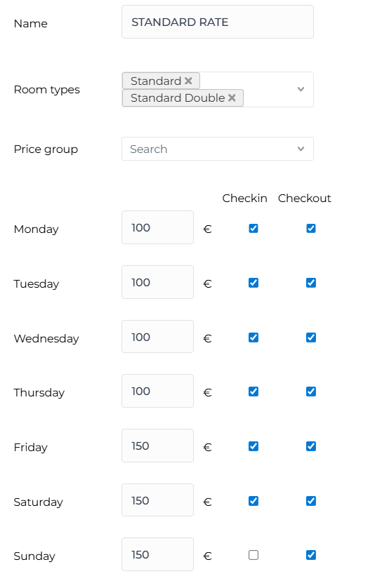Screen dimensions: 375x588
Task: Click the Price group Search field
Action: coord(217,149)
